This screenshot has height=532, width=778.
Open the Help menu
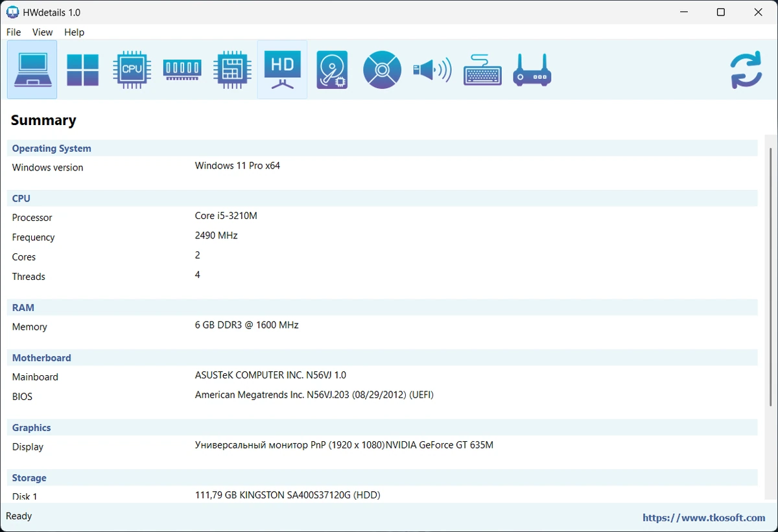pos(75,32)
